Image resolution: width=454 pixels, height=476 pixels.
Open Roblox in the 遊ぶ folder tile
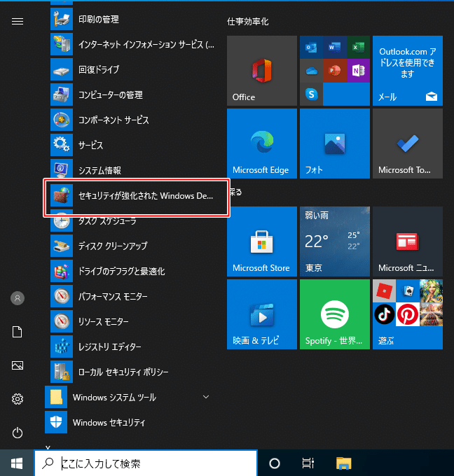tap(384, 291)
